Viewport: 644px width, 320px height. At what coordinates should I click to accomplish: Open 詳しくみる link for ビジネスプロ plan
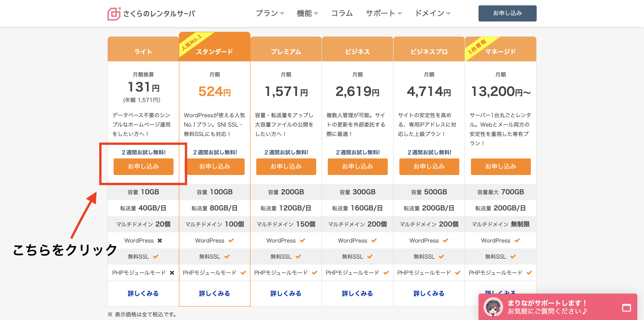click(429, 293)
